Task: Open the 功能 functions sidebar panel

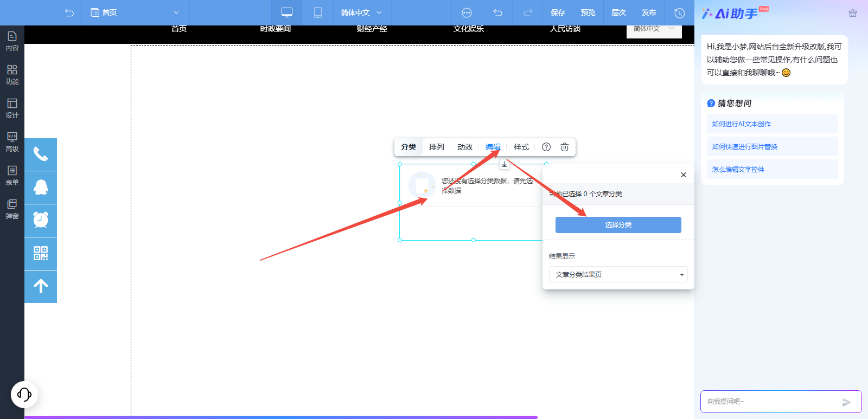Action: click(12, 75)
